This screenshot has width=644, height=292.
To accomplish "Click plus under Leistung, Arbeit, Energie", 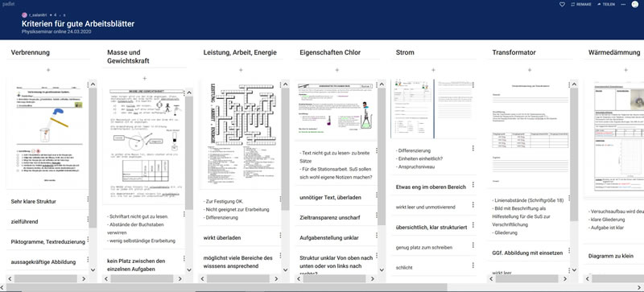I will coord(241,70).
